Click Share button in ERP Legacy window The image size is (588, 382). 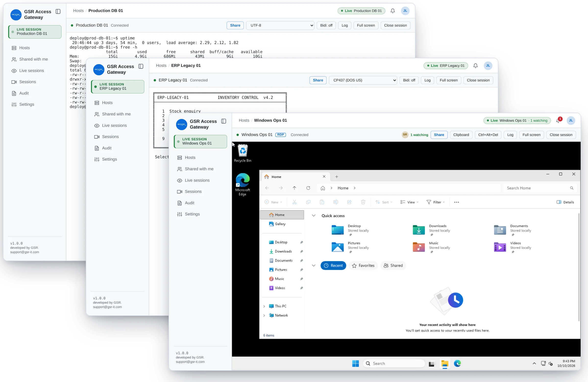tap(318, 80)
